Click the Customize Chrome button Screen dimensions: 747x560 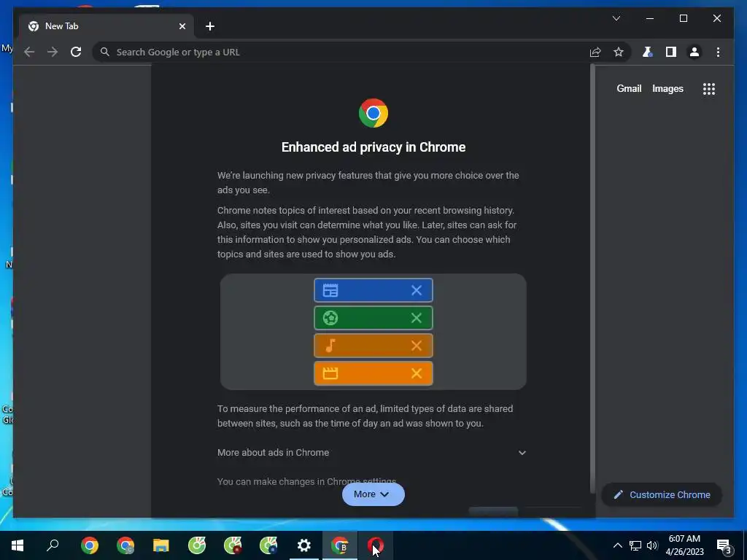click(662, 495)
